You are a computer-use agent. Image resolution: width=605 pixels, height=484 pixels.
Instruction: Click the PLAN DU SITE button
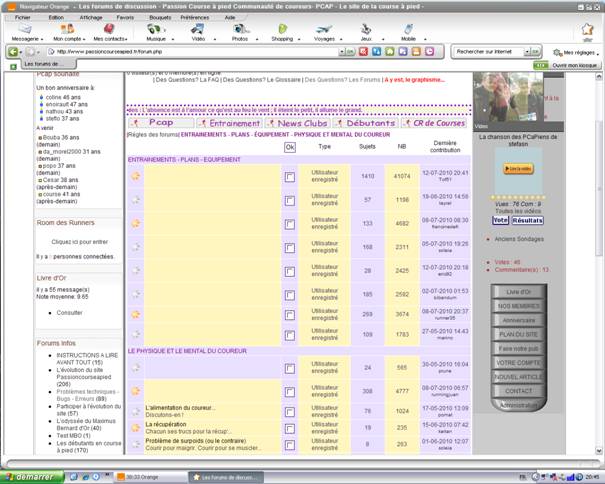[518, 334]
